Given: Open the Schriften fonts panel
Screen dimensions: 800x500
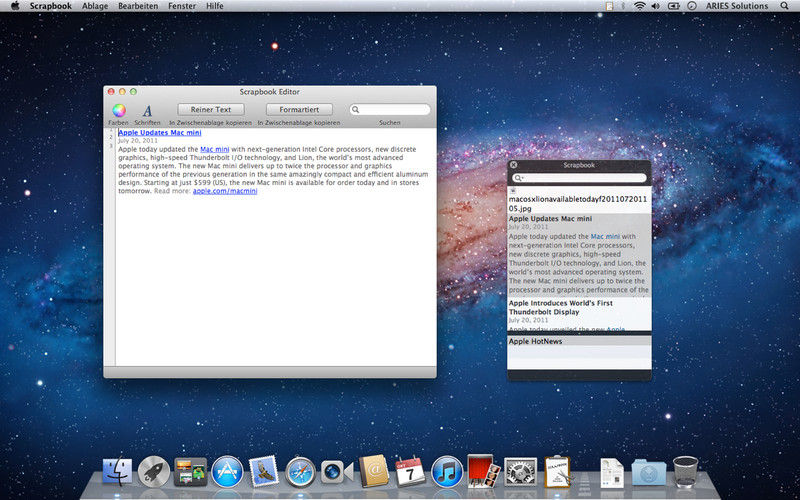Looking at the screenshot, I should pos(147,111).
